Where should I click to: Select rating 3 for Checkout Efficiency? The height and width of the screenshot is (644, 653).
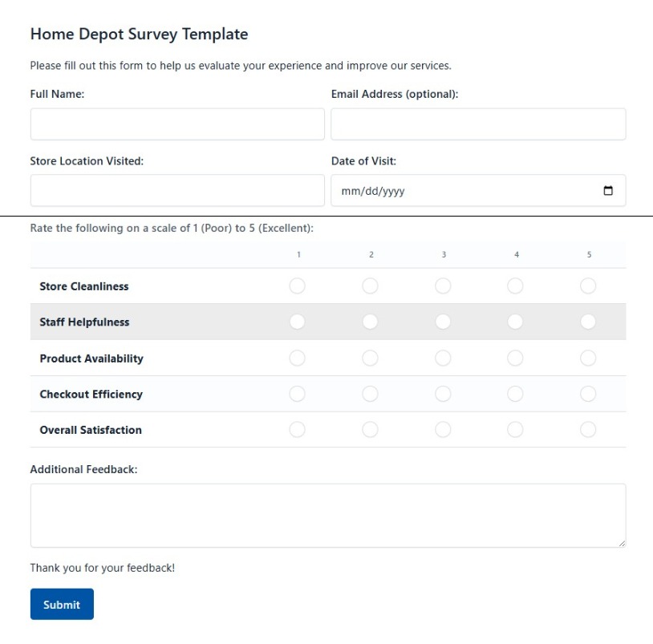pyautogui.click(x=443, y=394)
